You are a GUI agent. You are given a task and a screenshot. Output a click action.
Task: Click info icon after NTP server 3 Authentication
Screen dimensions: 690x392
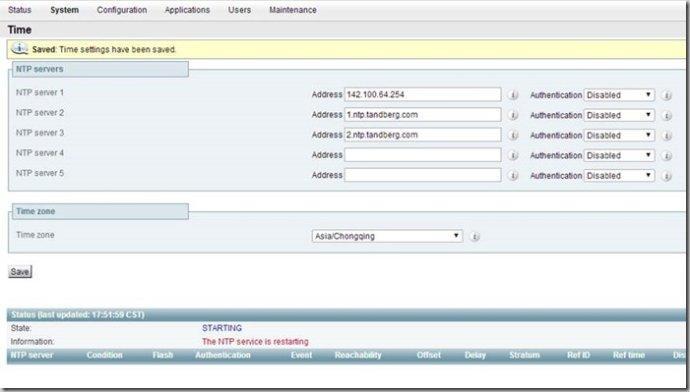[x=667, y=136]
